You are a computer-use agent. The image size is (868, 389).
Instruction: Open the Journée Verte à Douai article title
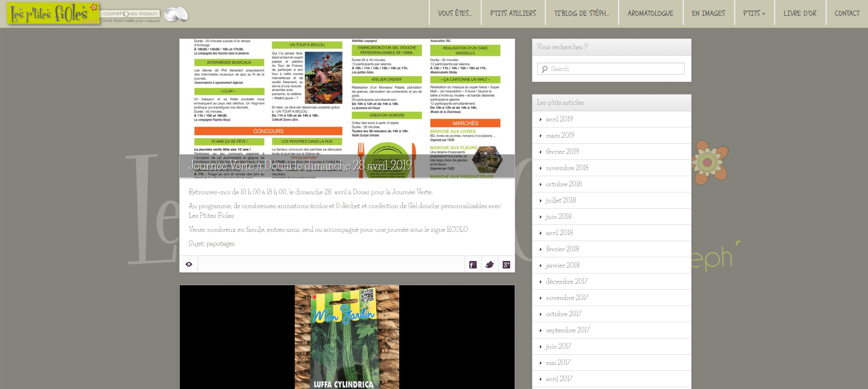300,166
